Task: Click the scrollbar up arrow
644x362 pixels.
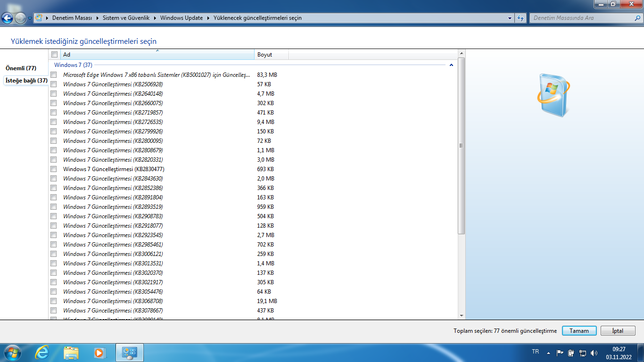Action: 462,53
